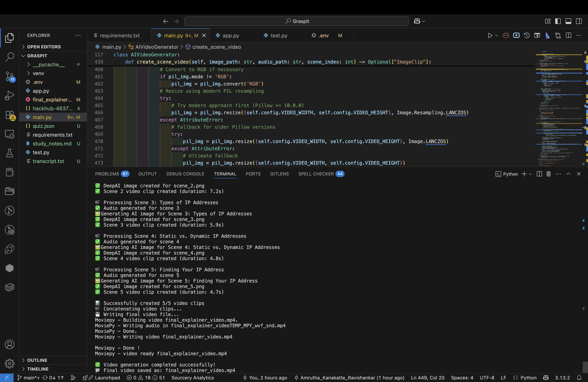Open the Search view in activity bar

pos(9,57)
